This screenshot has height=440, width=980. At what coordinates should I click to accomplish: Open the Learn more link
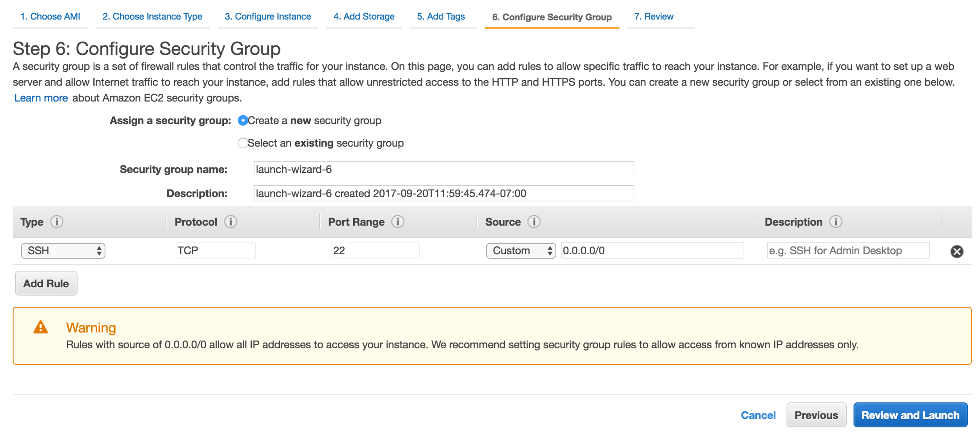(x=41, y=98)
